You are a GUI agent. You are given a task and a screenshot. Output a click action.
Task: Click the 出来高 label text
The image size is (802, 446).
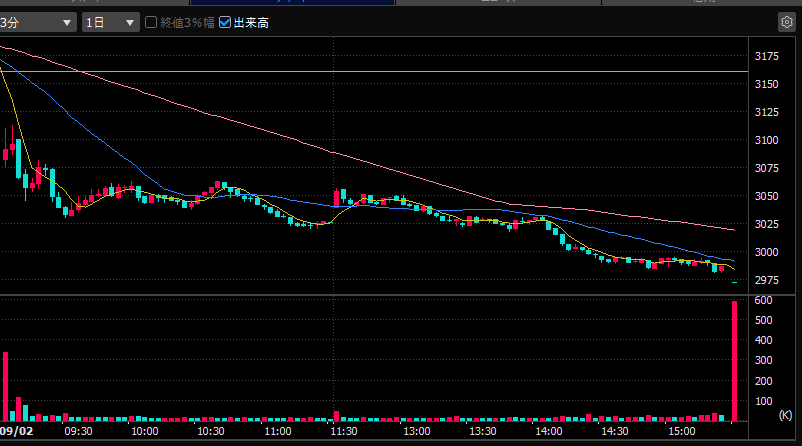[251, 23]
